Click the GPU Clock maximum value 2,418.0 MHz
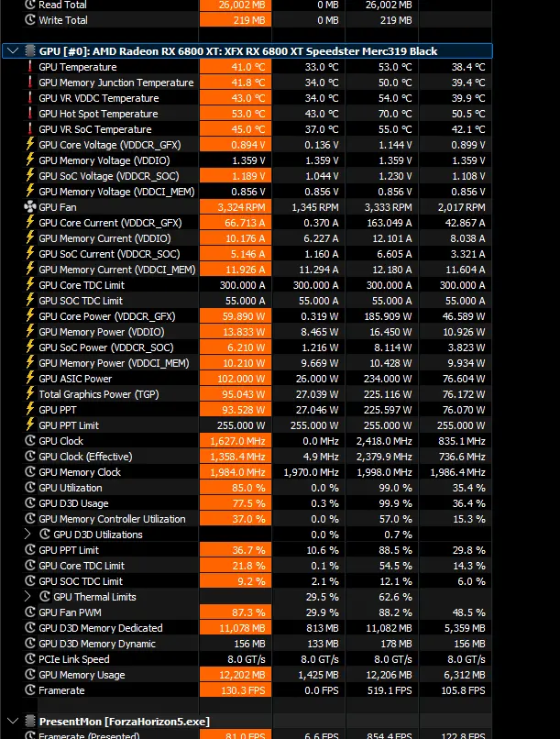This screenshot has height=739, width=560. [x=384, y=441]
